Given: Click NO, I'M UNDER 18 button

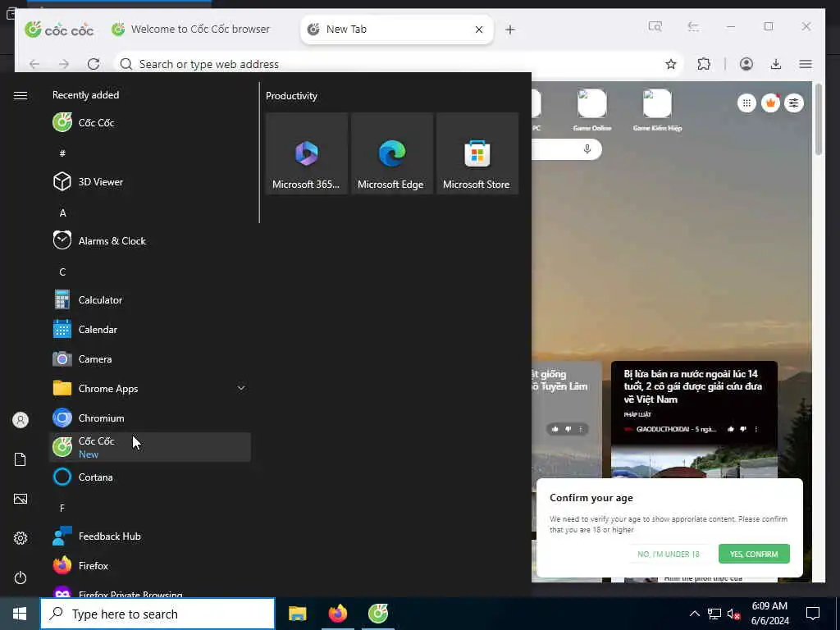Looking at the screenshot, I should (669, 554).
